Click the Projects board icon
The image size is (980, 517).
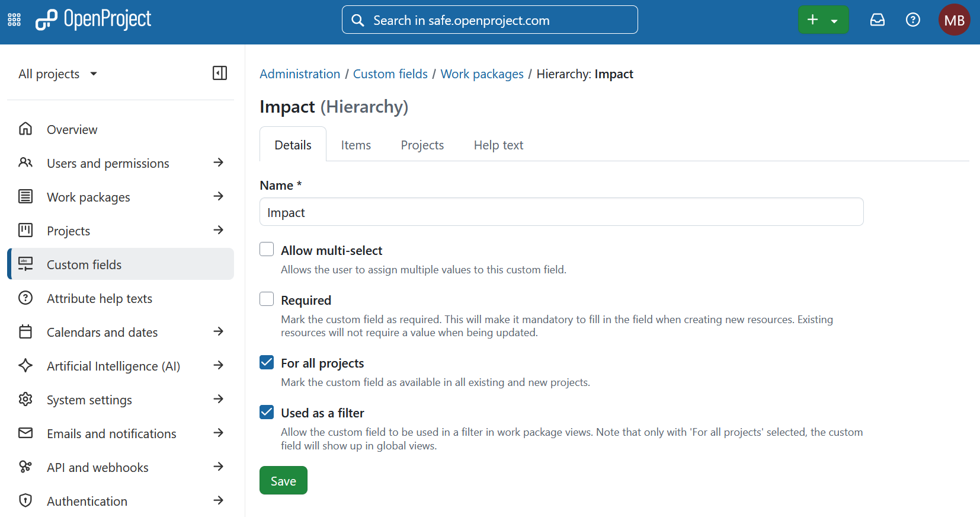[x=25, y=230]
